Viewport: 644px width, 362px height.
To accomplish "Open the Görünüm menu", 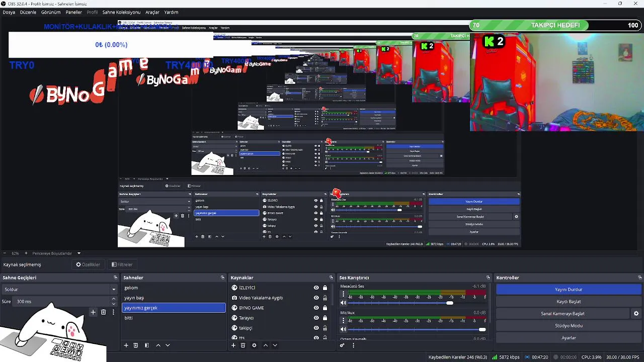I will pos(51,12).
